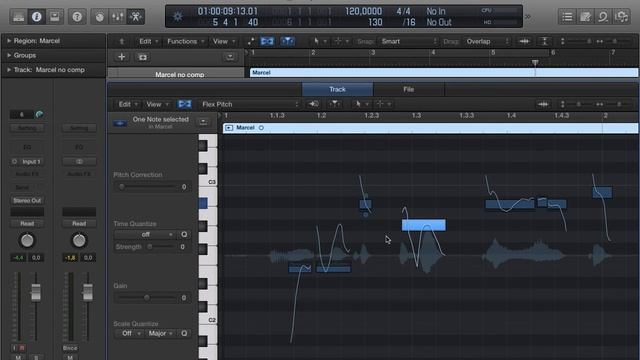
Task: Toggle vertical auto zoom button in Tracks area
Action: pyautogui.click(x=544, y=41)
